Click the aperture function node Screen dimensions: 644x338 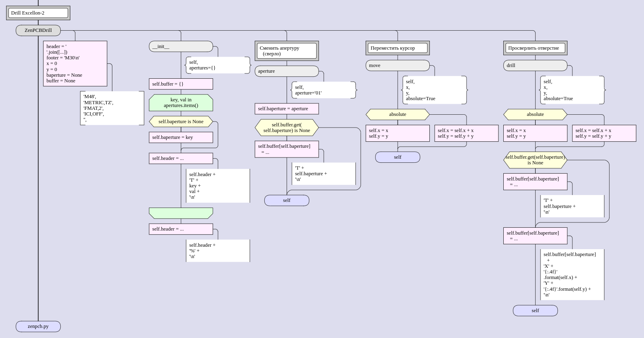click(x=287, y=71)
